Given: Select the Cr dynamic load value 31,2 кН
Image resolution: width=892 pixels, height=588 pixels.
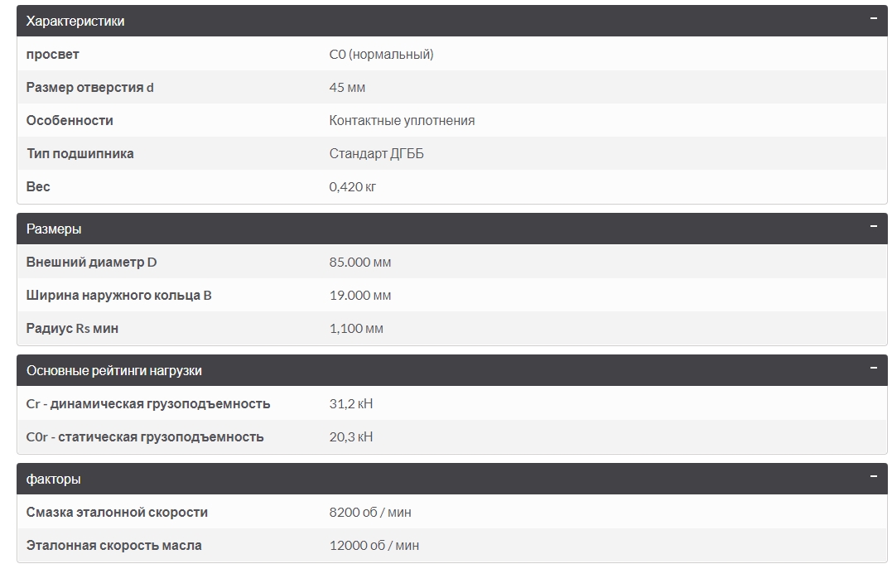Looking at the screenshot, I should [351, 404].
